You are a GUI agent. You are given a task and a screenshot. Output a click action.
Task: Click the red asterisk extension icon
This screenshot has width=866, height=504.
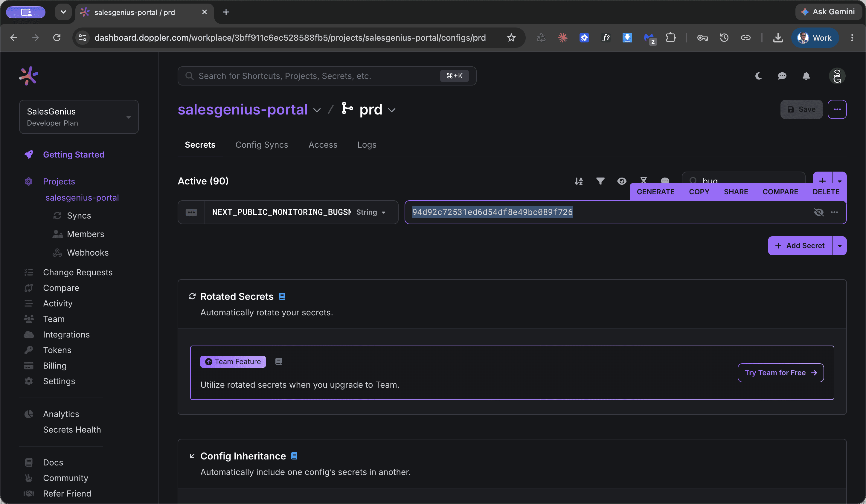(562, 37)
